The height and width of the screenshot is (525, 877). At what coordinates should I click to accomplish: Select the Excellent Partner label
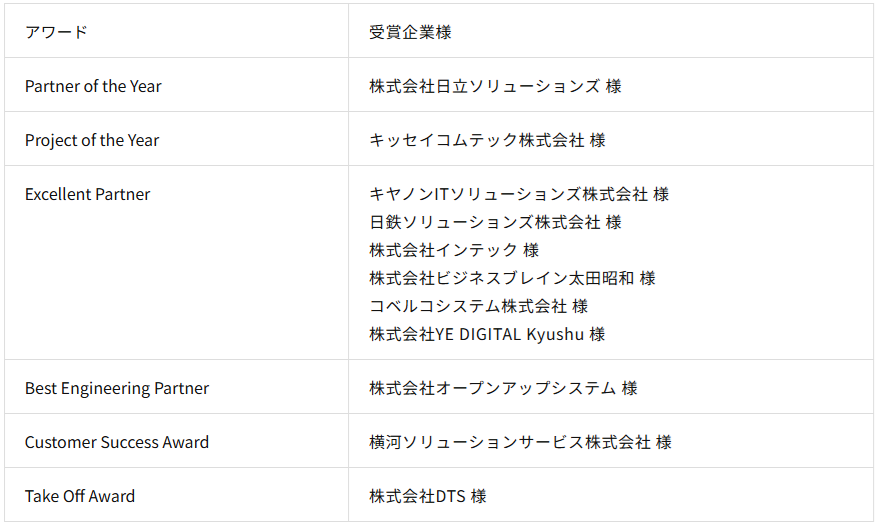pyautogui.click(x=87, y=194)
